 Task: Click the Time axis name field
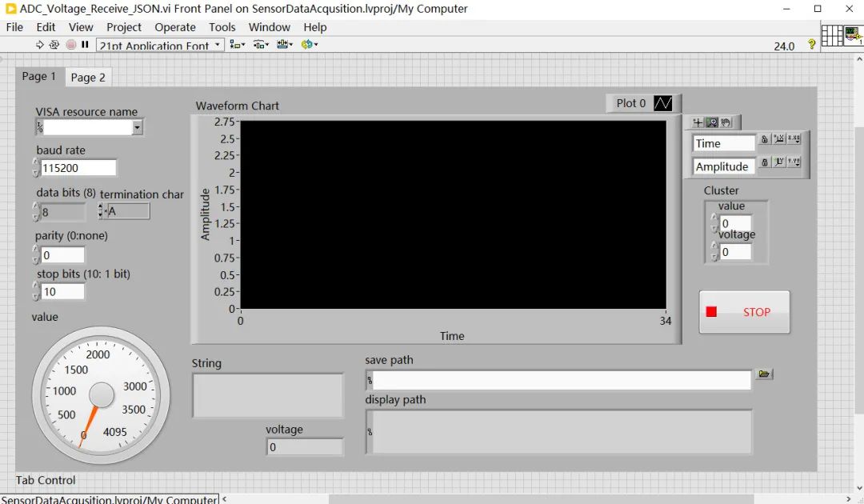click(x=723, y=144)
